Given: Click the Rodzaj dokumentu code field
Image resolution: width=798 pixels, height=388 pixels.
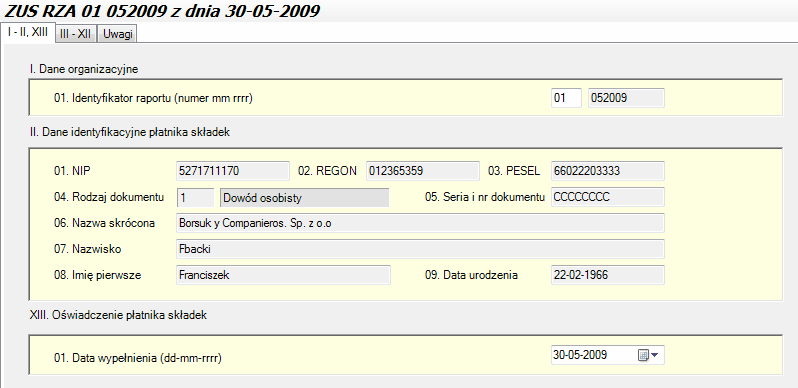Looking at the screenshot, I should 195,198.
